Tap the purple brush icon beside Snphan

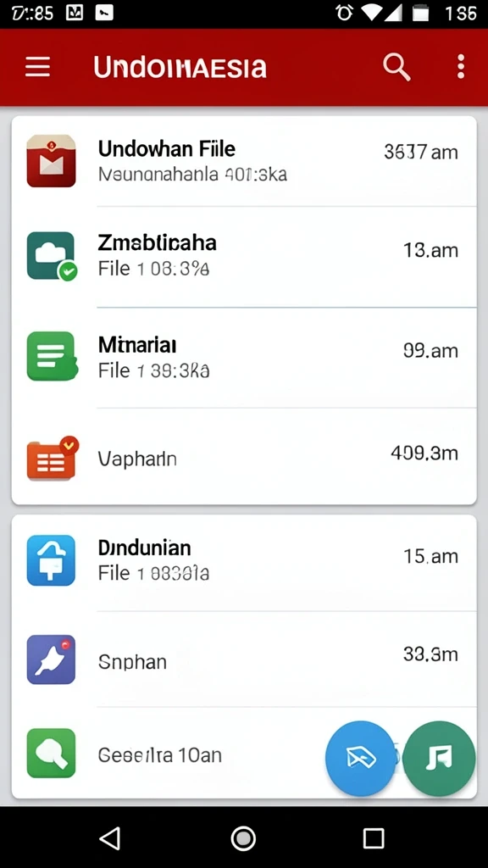pyautogui.click(x=51, y=659)
